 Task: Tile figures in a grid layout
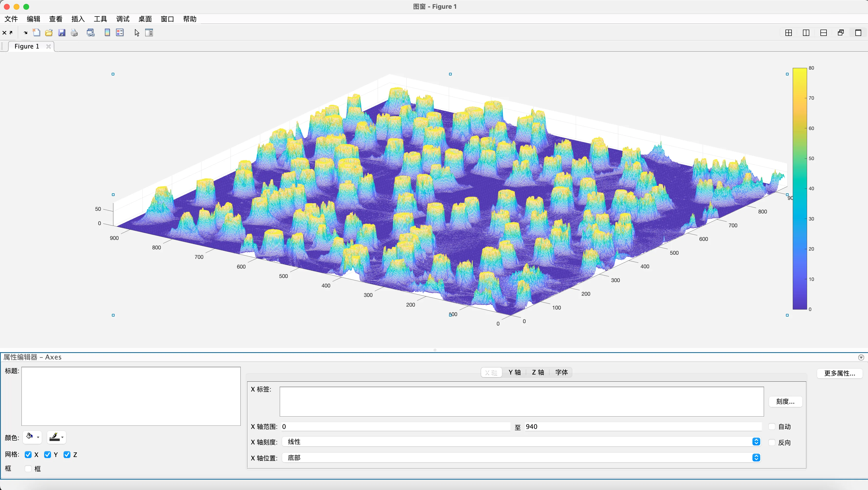(x=788, y=33)
